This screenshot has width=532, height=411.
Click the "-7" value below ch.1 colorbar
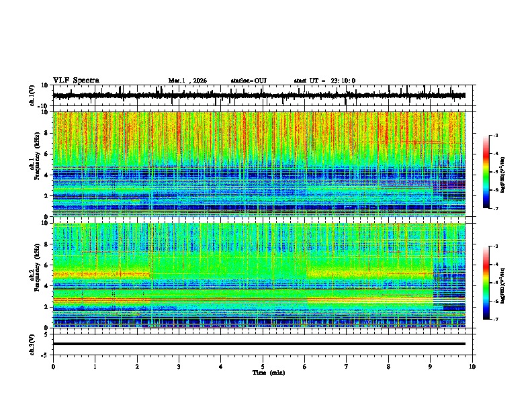[495, 208]
